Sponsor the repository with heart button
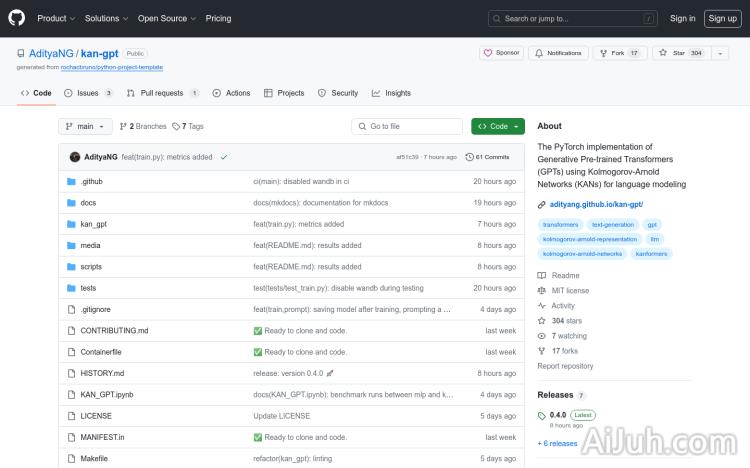Viewport: 750px width, 468px height. (x=501, y=53)
